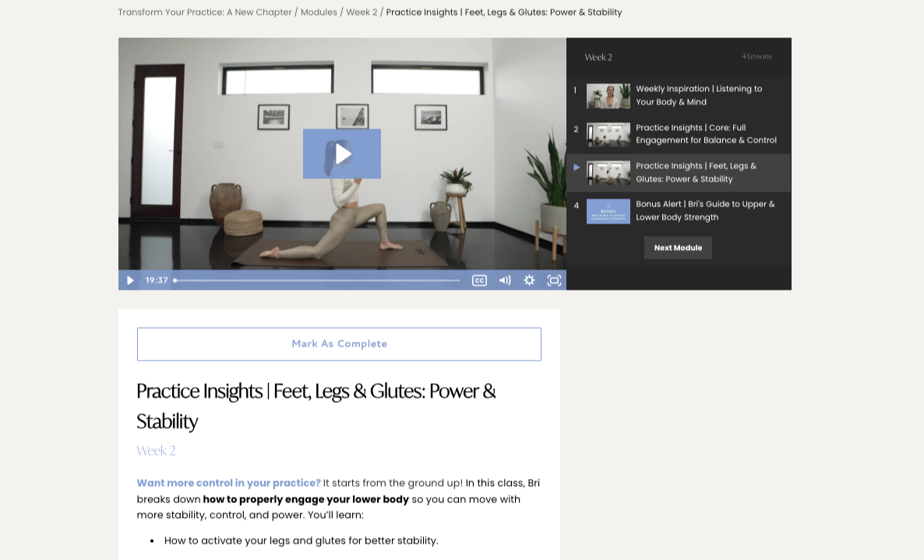
Task: Click the Next Module button
Action: point(678,248)
